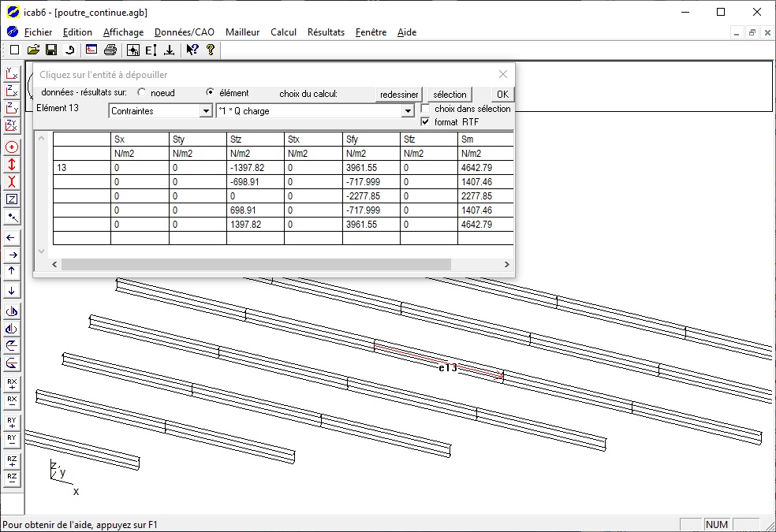Open the Edition menu
This screenshot has height=532, width=776.
pos(77,32)
